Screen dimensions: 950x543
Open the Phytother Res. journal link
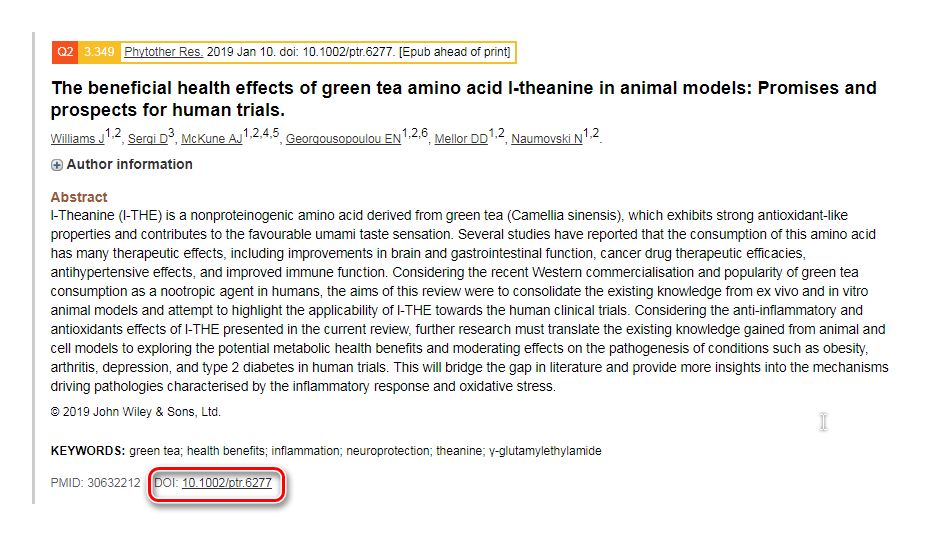163,51
